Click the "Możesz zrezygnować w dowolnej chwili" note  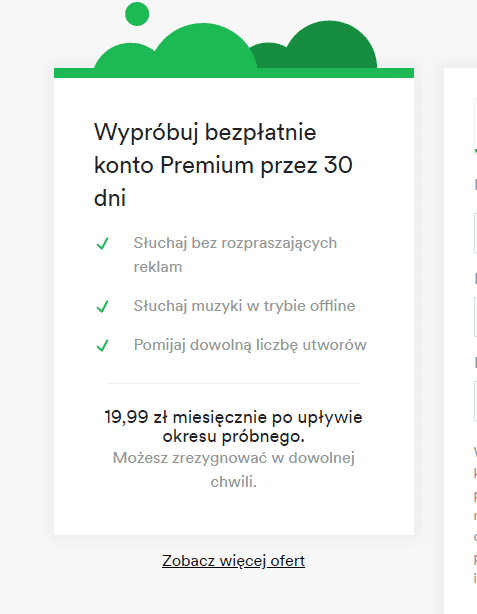pos(234,470)
